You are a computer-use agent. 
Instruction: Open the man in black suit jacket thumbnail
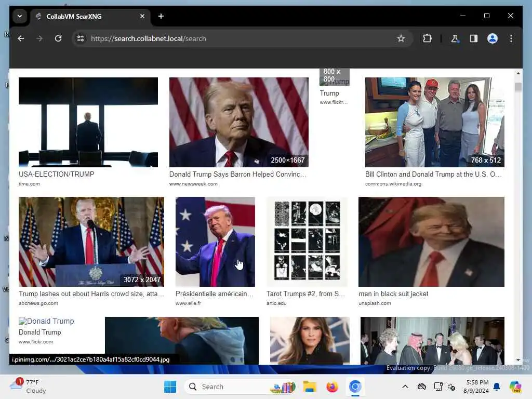click(x=431, y=242)
